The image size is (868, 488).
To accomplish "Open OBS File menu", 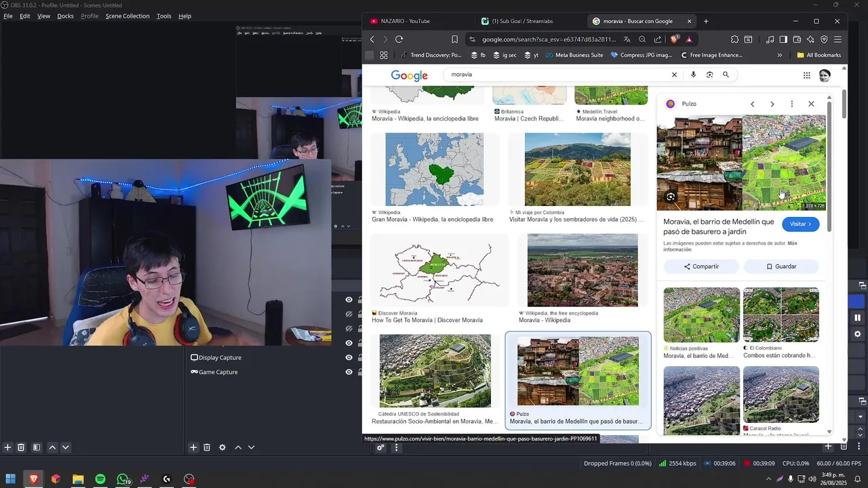I will pyautogui.click(x=8, y=16).
